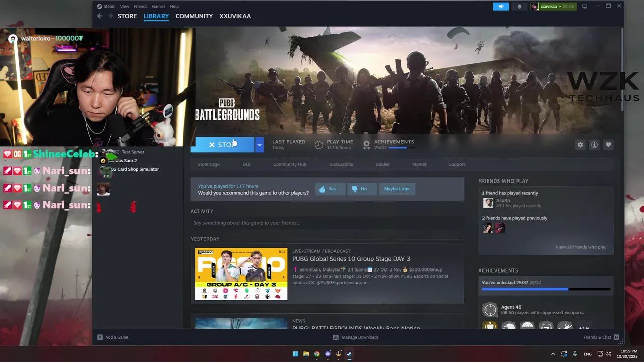Open the Guides link
This screenshot has width=644, height=362.
[x=382, y=164]
